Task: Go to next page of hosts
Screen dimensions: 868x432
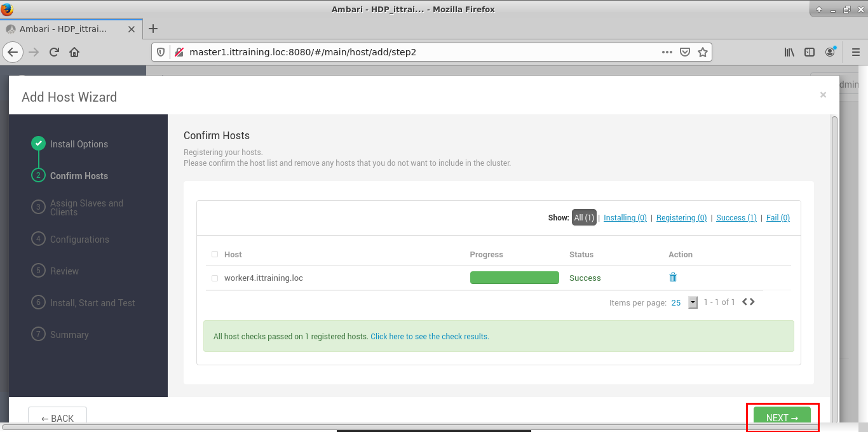Action: point(753,302)
